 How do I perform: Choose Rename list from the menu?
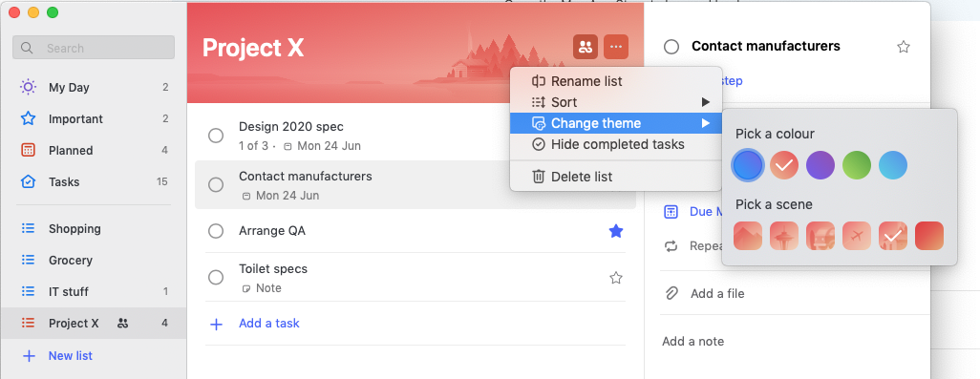[616, 81]
